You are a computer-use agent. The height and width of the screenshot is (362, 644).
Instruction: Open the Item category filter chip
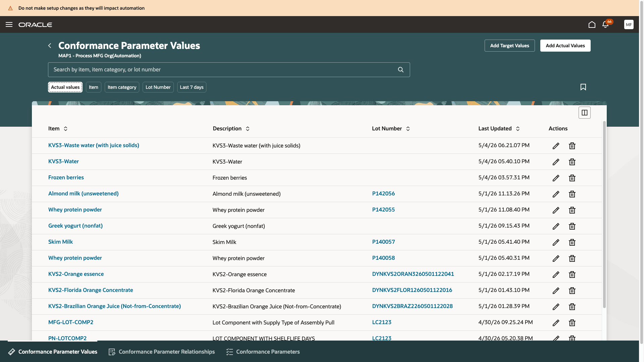(122, 87)
